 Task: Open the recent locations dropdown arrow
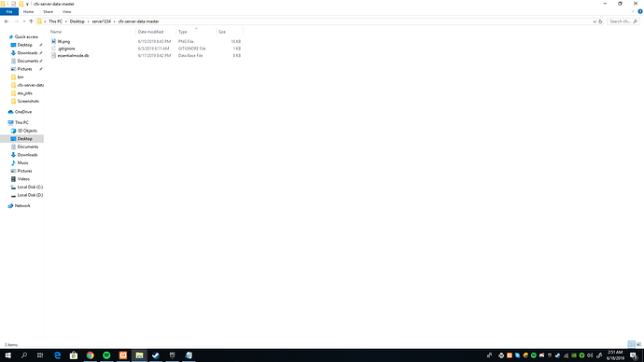(24, 21)
